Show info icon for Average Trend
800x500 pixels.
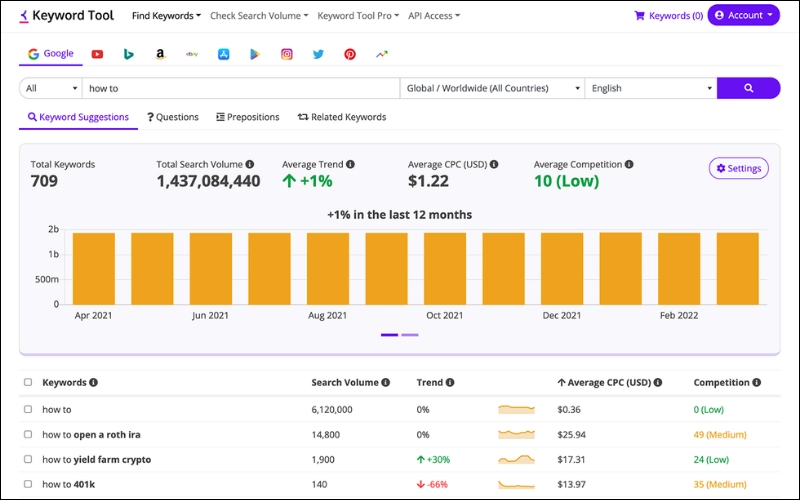(x=350, y=164)
